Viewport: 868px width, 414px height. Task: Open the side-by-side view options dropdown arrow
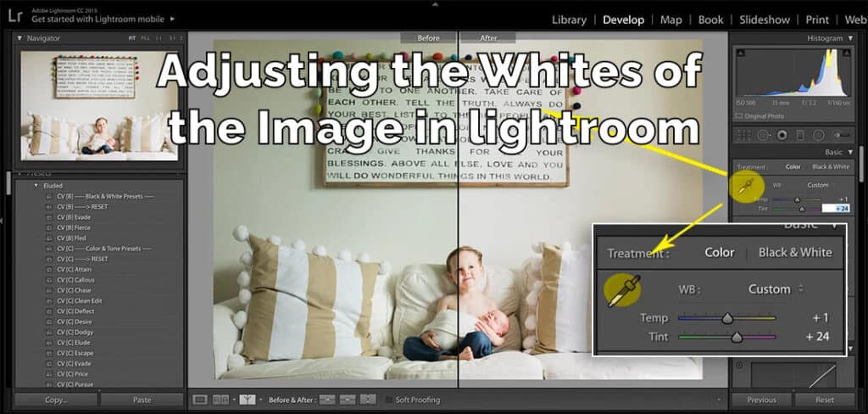pyautogui.click(x=234, y=400)
